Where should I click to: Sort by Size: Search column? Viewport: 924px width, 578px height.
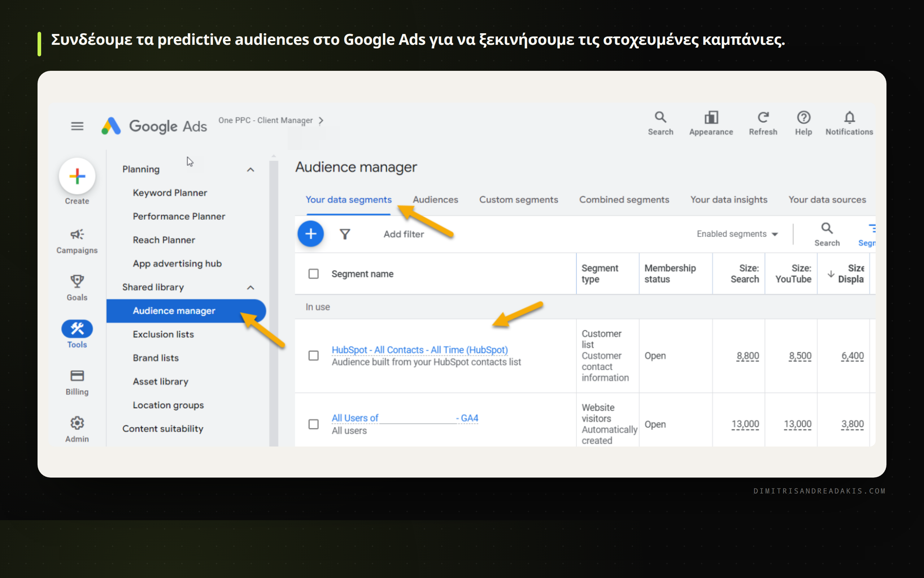[x=745, y=274]
